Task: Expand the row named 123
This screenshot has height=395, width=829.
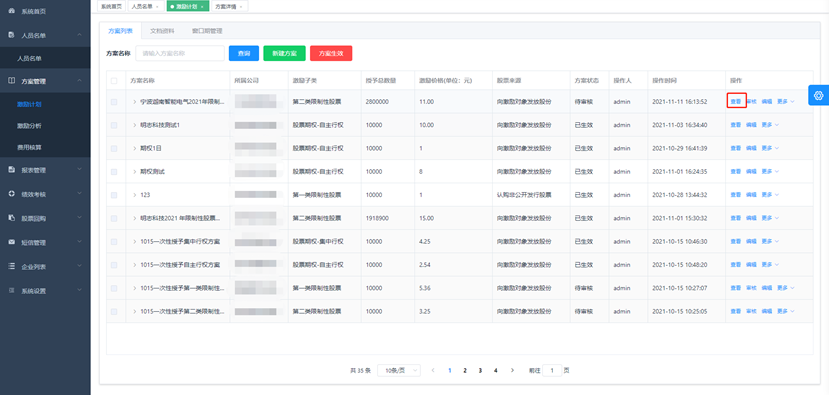Action: (x=134, y=195)
